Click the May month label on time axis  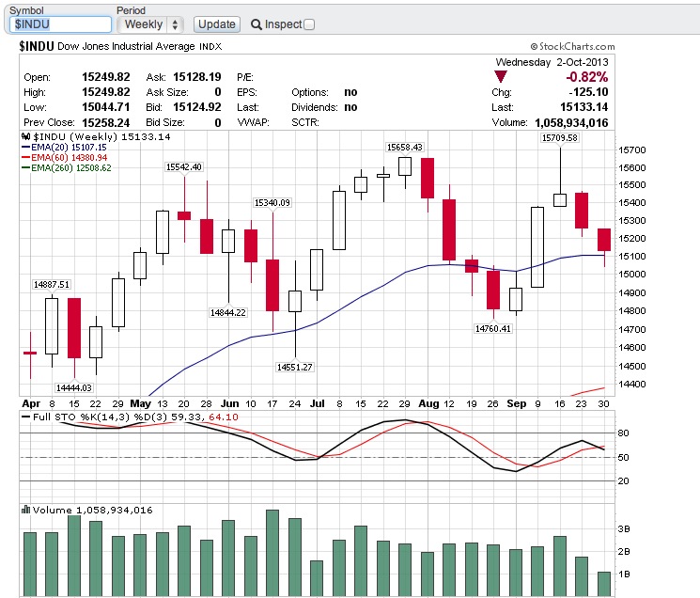pos(140,403)
